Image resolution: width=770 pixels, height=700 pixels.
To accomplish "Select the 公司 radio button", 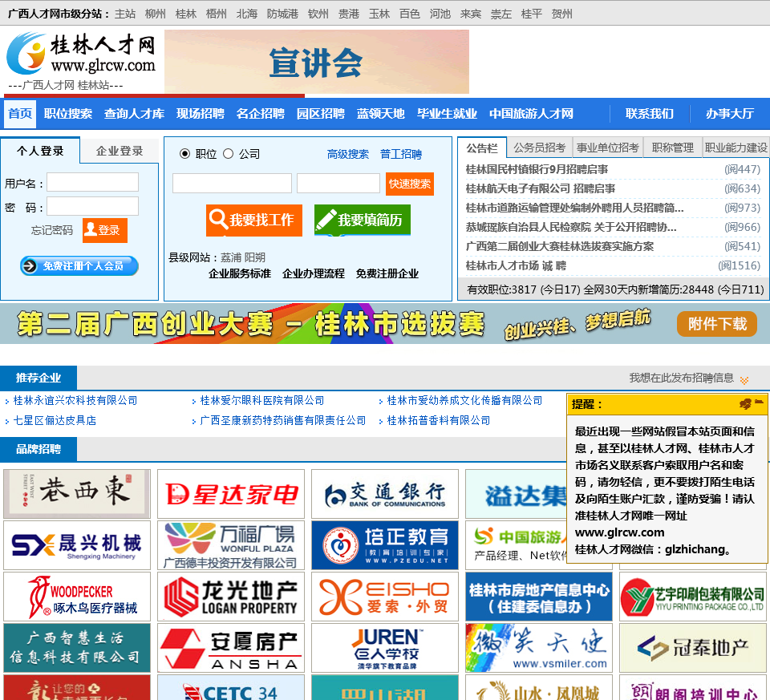I will pyautogui.click(x=228, y=154).
